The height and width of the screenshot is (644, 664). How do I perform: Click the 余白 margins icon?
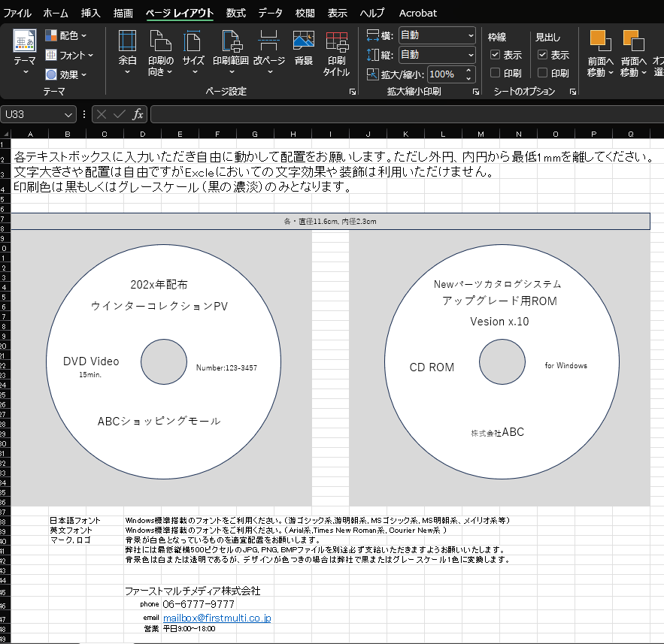click(128, 41)
